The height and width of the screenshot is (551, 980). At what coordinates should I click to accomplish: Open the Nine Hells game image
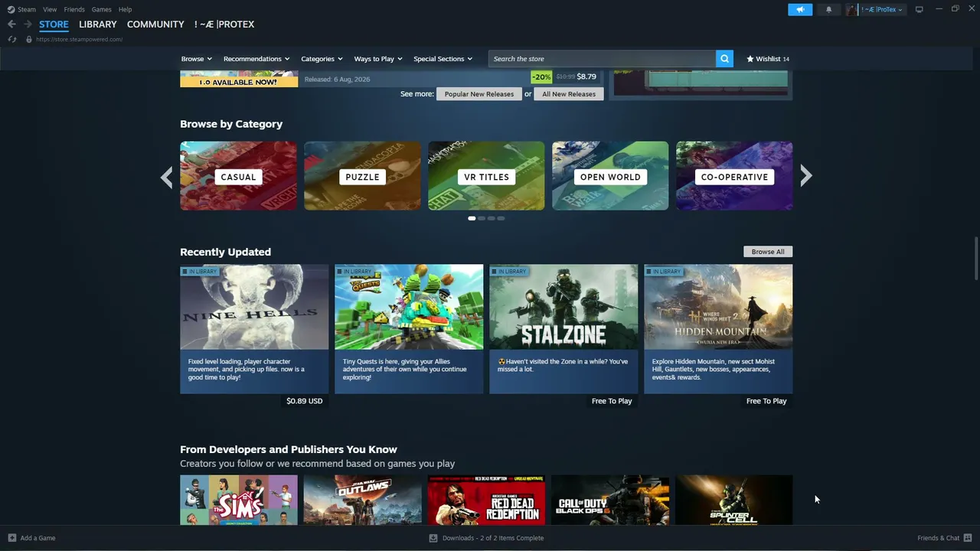pos(254,307)
